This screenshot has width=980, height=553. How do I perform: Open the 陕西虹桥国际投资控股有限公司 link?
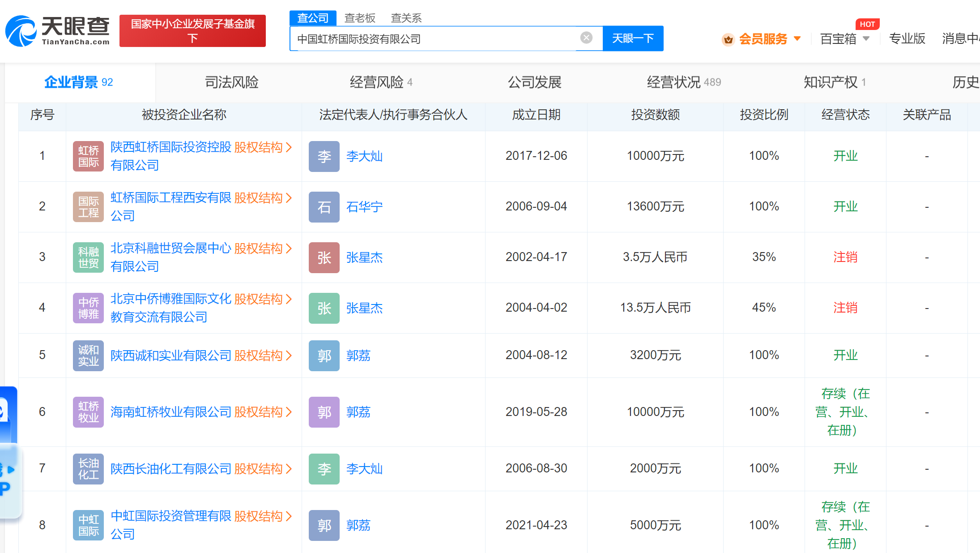(170, 156)
